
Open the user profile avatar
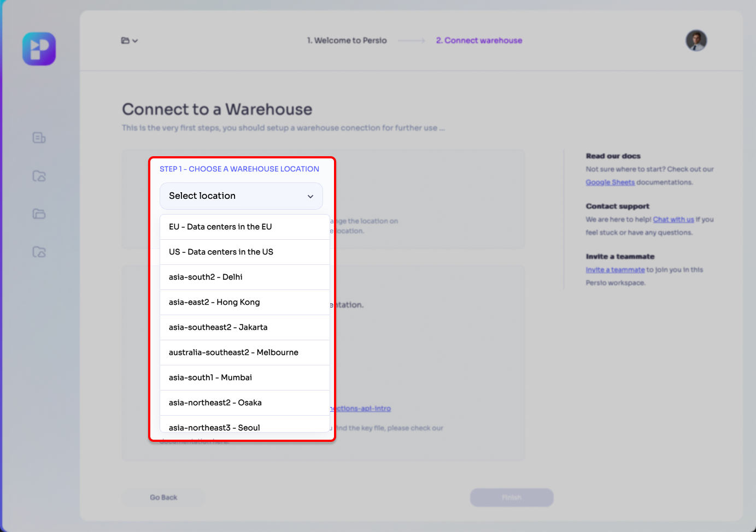[x=695, y=40]
